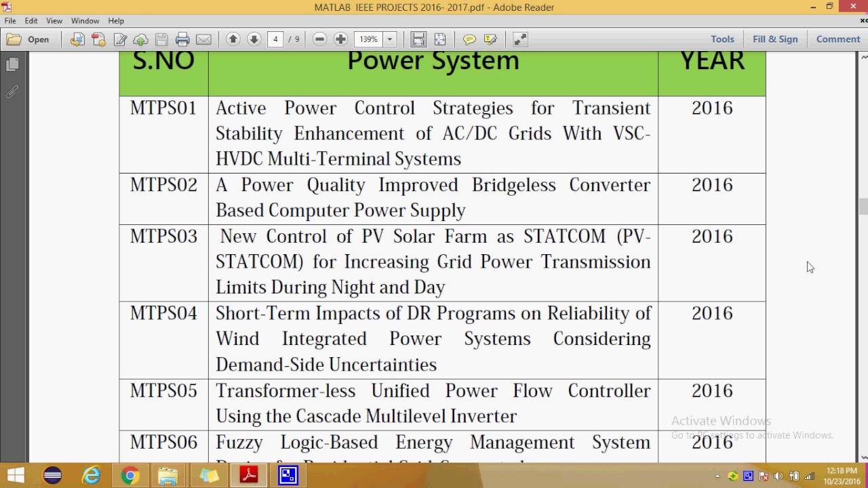Add a sticky note comment icon
Viewport: 868px width, 488px height.
click(x=469, y=39)
